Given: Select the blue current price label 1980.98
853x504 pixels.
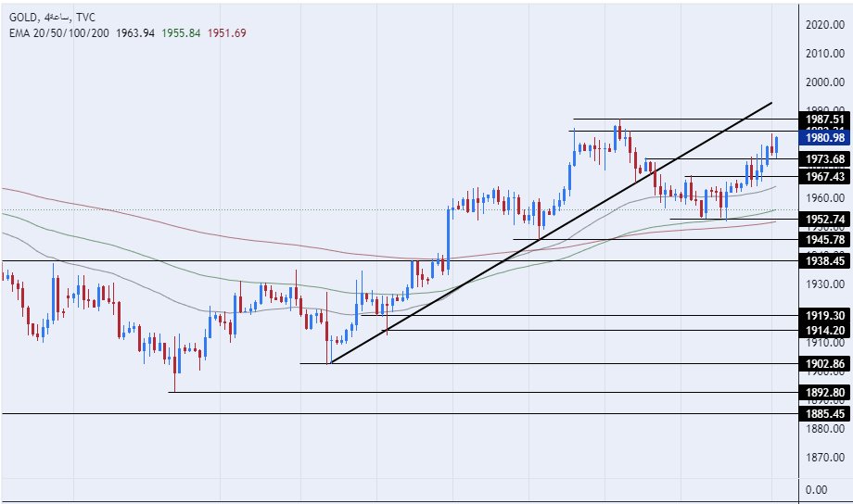Looking at the screenshot, I should tap(823, 138).
